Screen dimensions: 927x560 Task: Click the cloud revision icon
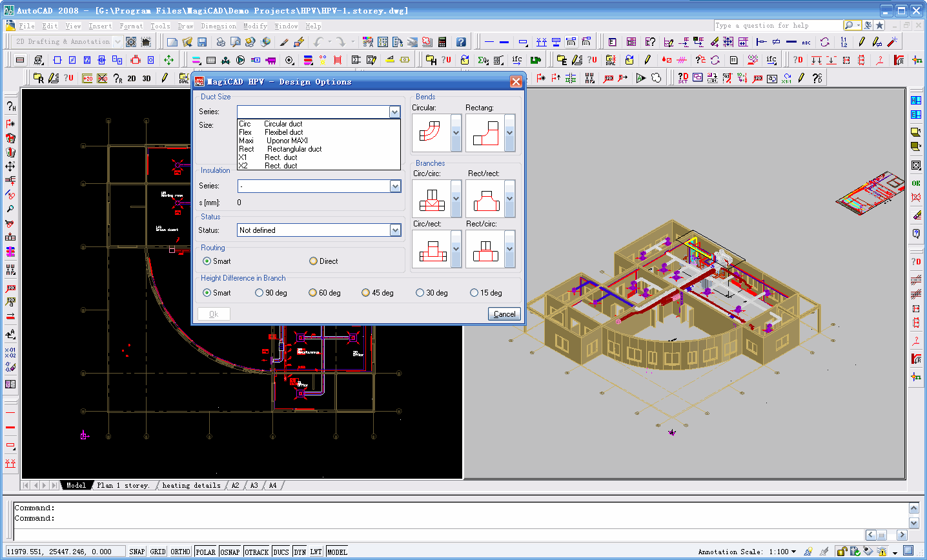[657, 78]
